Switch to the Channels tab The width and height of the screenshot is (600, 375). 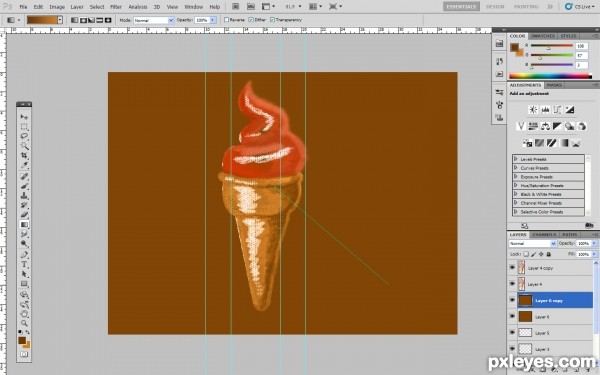pyautogui.click(x=544, y=235)
